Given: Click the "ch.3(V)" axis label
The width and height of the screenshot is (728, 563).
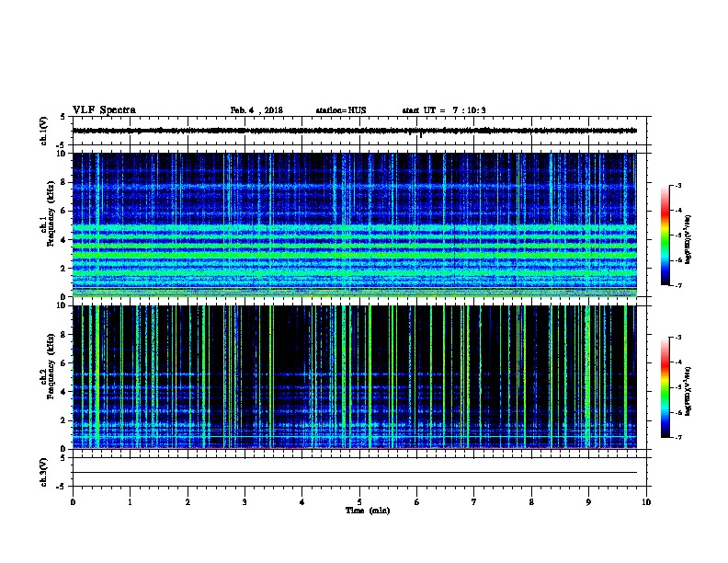Looking at the screenshot, I should 43,472.
